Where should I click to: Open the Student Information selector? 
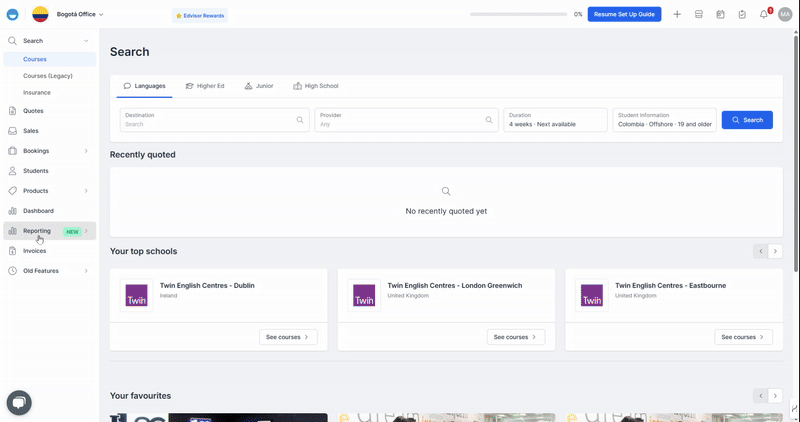pos(664,120)
